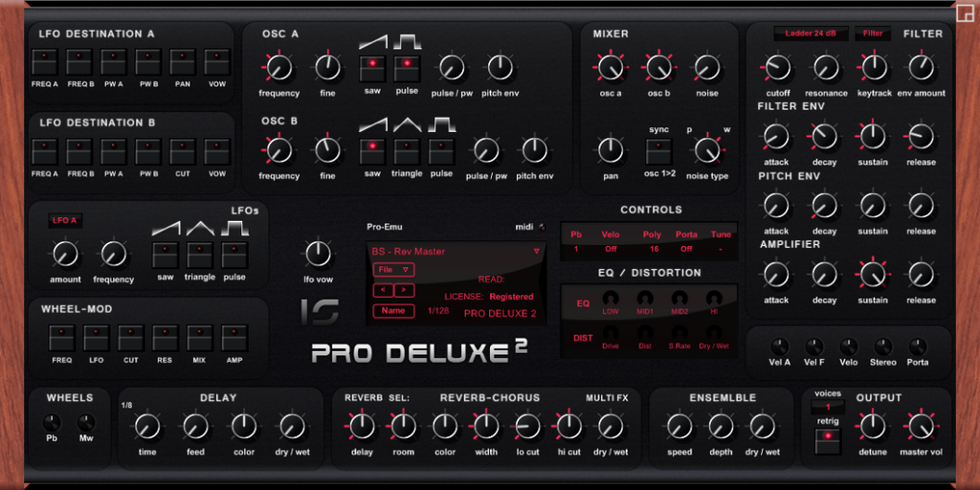Enable OSC B triangle waveform switch
Image resolution: width=980 pixels, height=490 pixels.
(407, 152)
